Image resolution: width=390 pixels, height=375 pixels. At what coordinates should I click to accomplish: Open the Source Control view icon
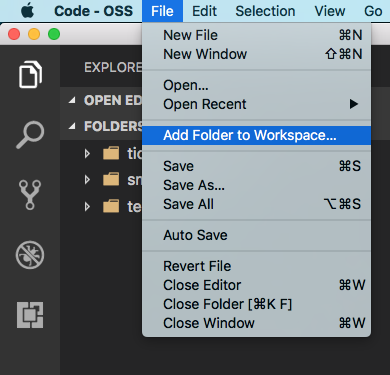coord(30,195)
